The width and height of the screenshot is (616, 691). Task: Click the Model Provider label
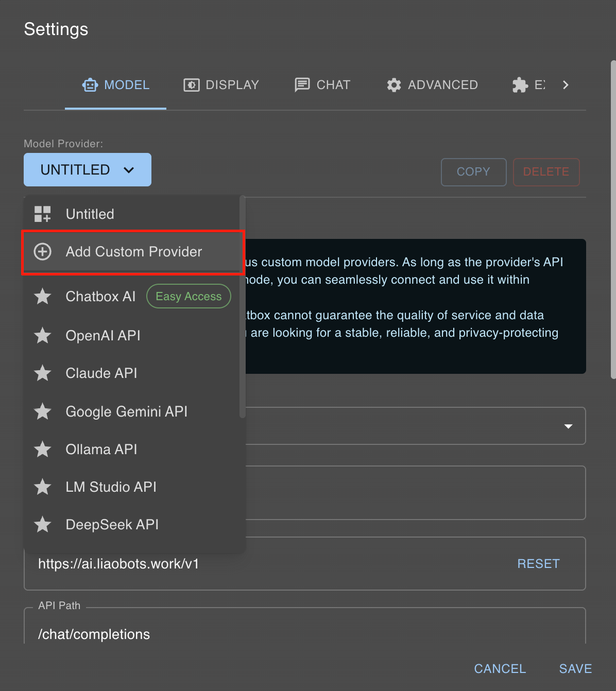(63, 144)
